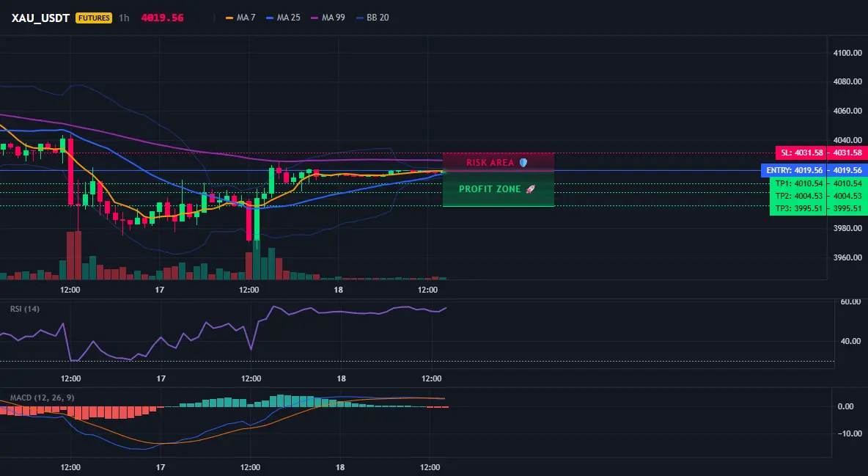Click the ENTRY: 4019.56 price label
This screenshot has height=476, width=868.
point(794,170)
